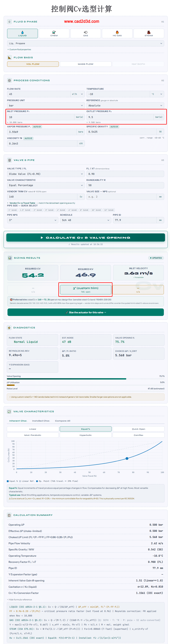Select the HC GAS flame icon
This screenshot has height=644, width=170.
coord(117,34)
